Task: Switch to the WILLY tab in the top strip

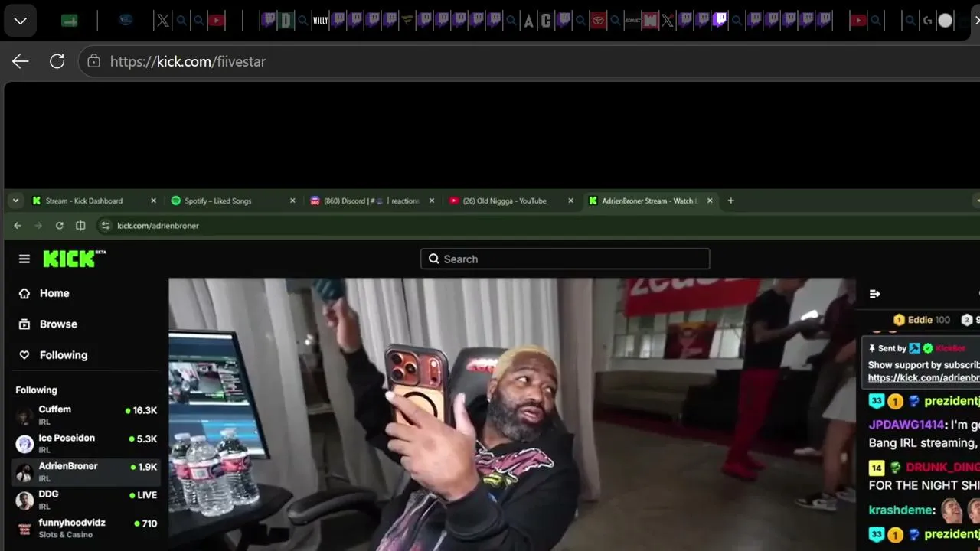Action: click(x=320, y=21)
